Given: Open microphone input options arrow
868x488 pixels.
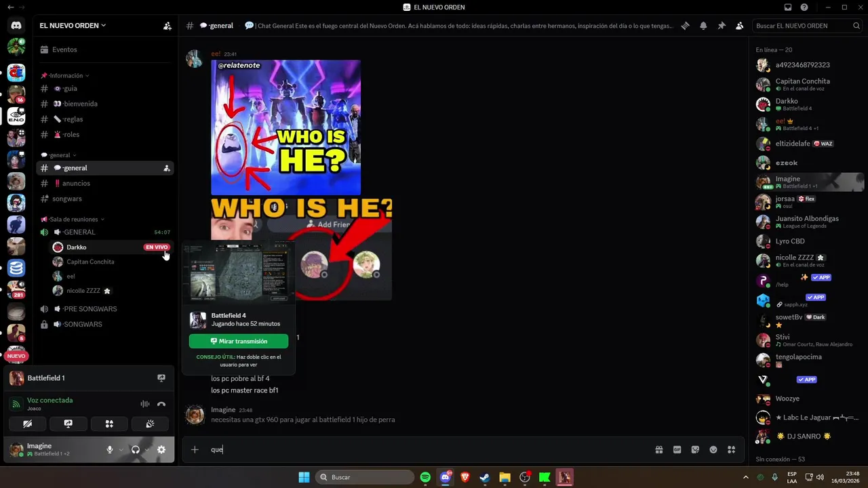Looking at the screenshot, I should coord(121,449).
